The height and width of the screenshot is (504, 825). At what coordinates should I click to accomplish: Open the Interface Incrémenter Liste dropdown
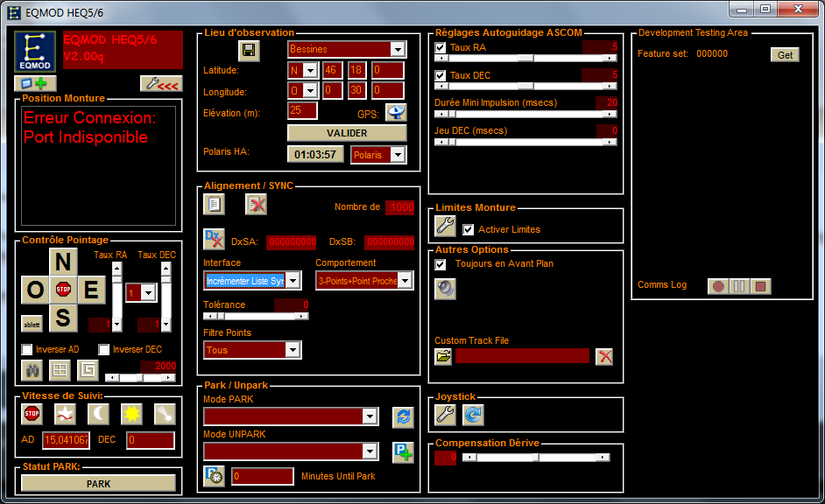click(x=293, y=281)
